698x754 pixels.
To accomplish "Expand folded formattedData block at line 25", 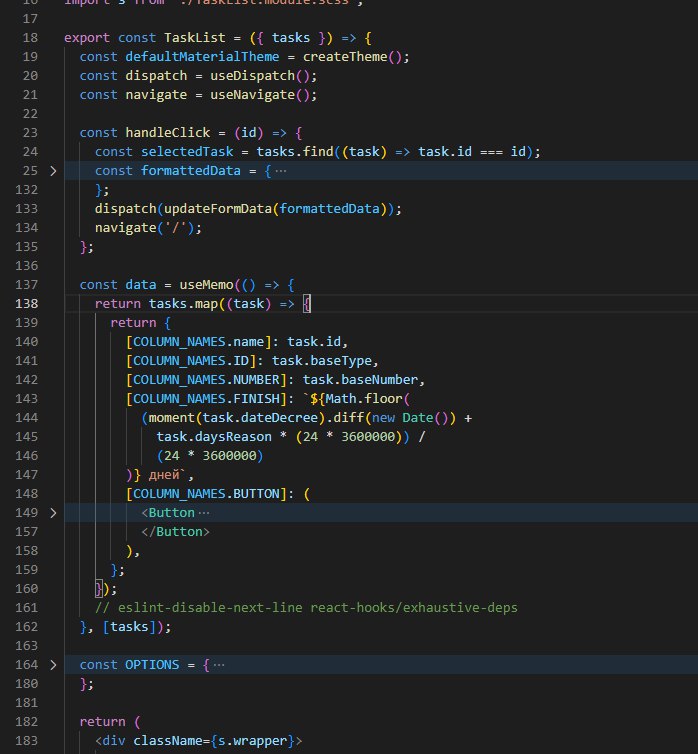I will point(53,171).
